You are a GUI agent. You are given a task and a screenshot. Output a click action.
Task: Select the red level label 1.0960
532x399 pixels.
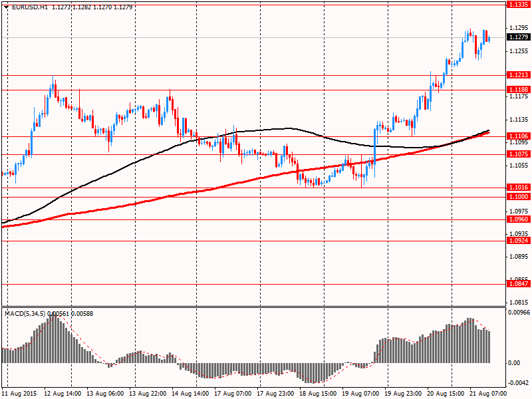(519, 219)
